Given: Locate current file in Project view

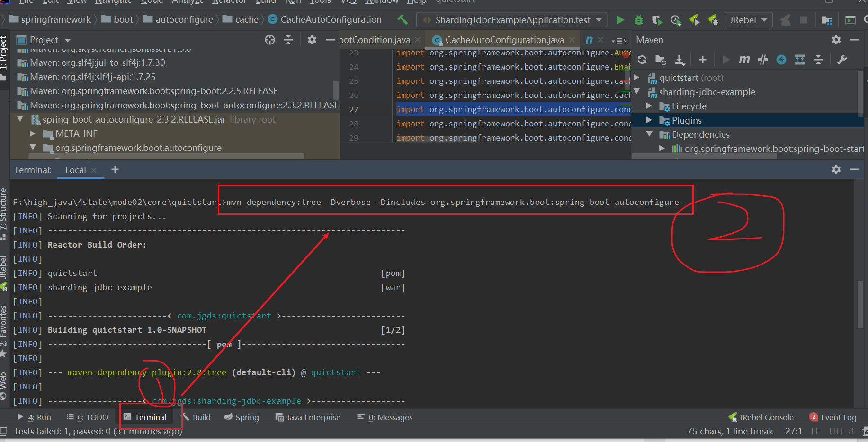Looking at the screenshot, I should 270,40.
